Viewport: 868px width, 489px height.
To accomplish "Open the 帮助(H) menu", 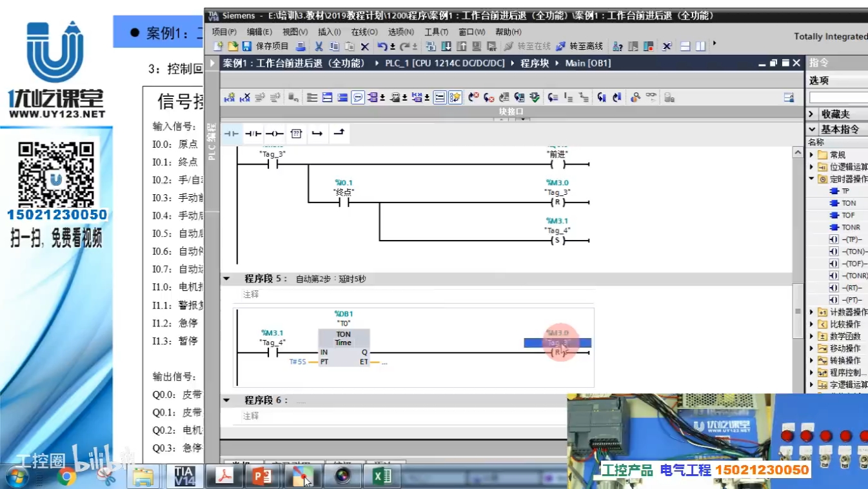I will click(x=509, y=32).
